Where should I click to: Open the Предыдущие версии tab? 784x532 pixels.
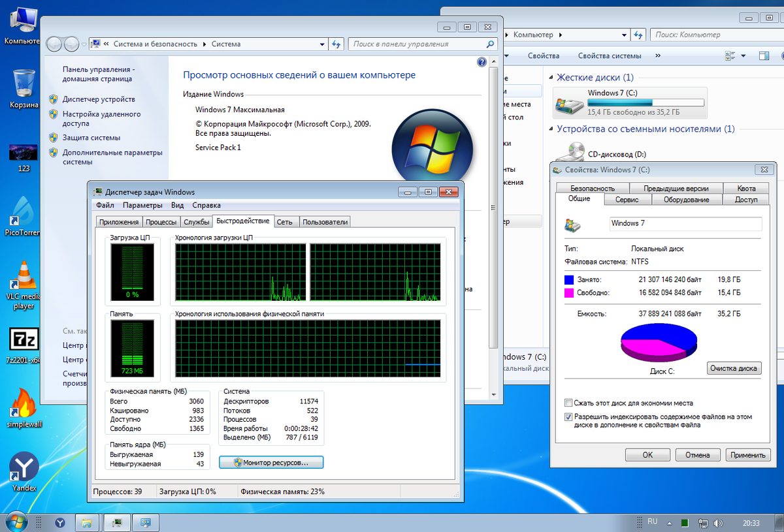[676, 188]
